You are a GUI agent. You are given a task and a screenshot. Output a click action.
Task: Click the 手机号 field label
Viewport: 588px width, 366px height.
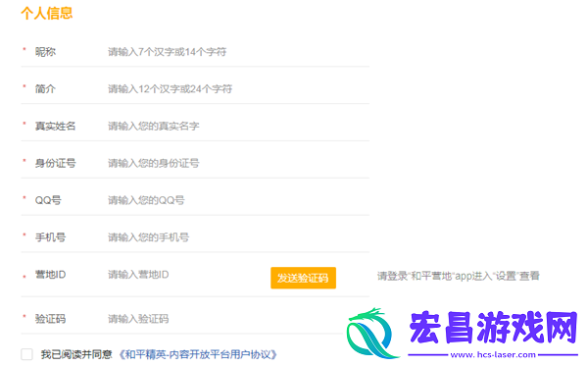[50, 237]
